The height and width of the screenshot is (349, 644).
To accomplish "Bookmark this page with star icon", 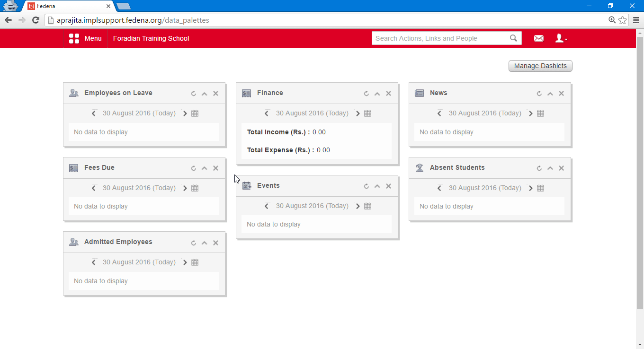I will tap(623, 20).
